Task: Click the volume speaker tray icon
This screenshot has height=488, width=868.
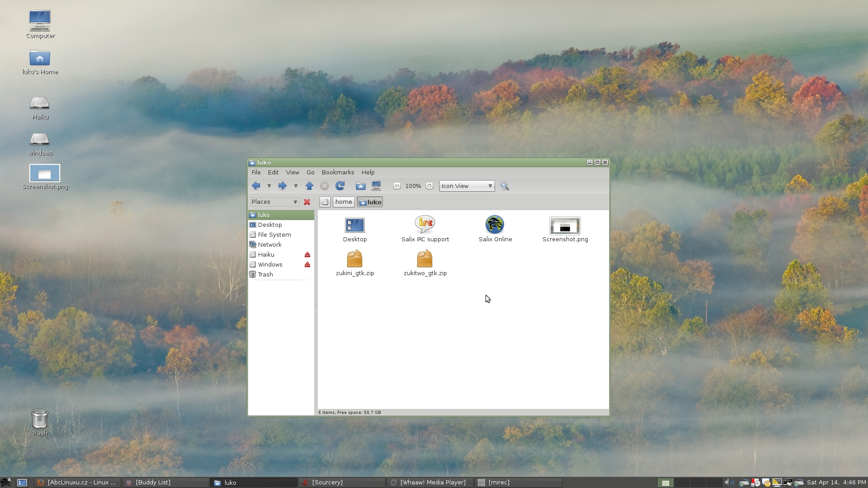Action: [728, 483]
